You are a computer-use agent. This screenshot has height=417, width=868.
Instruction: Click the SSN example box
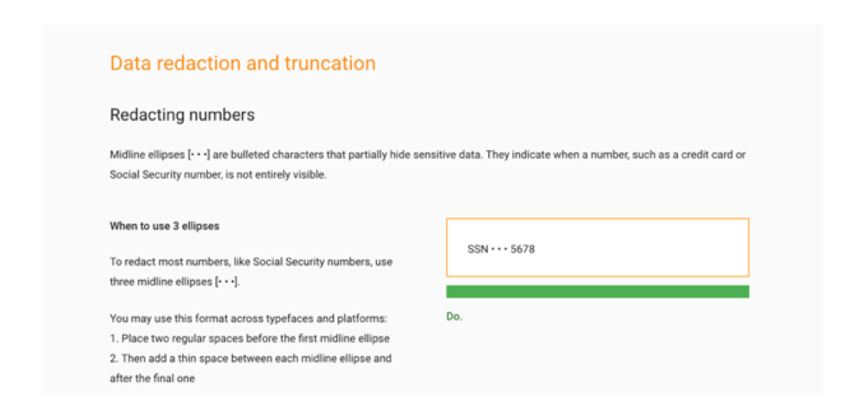coord(597,247)
